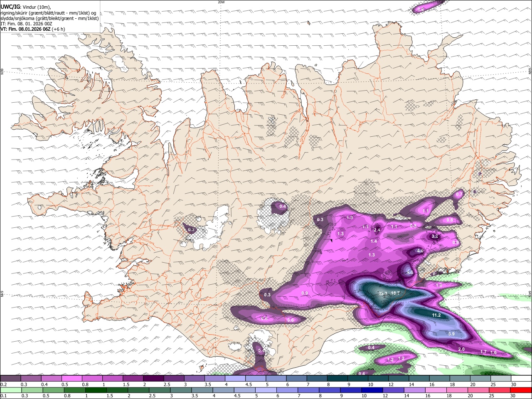
Task: Select dark blue 10 swatch in lower legend
Action: tap(372, 390)
